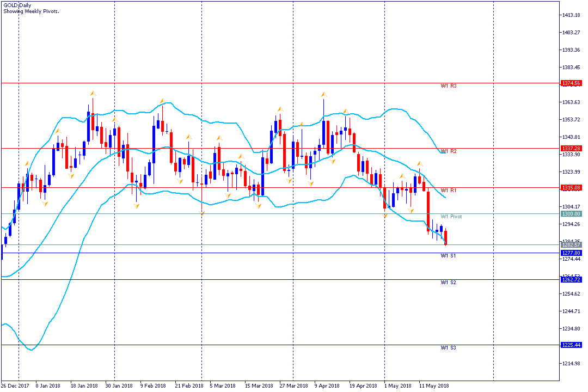Click the up fractal arrow above the April peak wick

coord(323,94)
